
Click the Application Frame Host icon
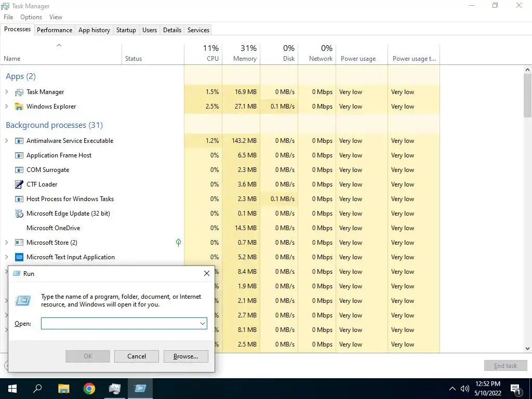[x=19, y=155]
